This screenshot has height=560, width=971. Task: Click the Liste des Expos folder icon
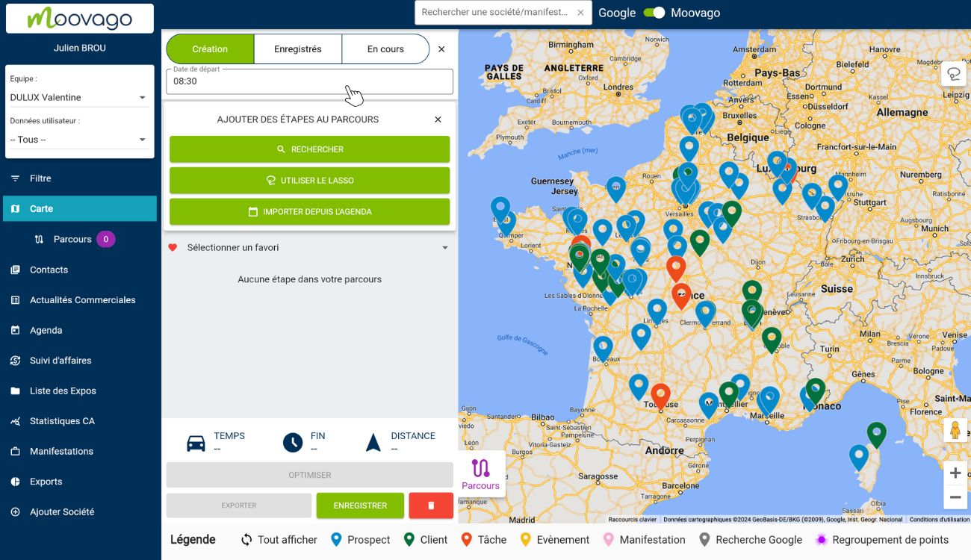pyautogui.click(x=15, y=391)
